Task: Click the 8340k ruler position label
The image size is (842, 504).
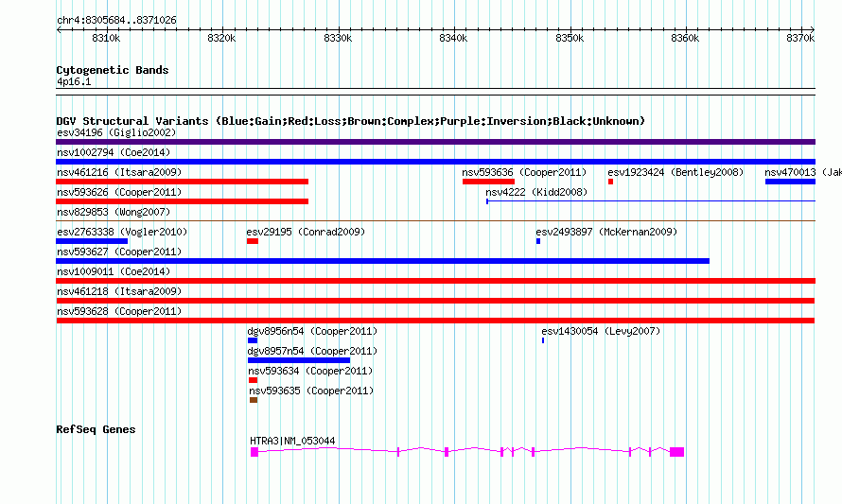Action: [453, 38]
